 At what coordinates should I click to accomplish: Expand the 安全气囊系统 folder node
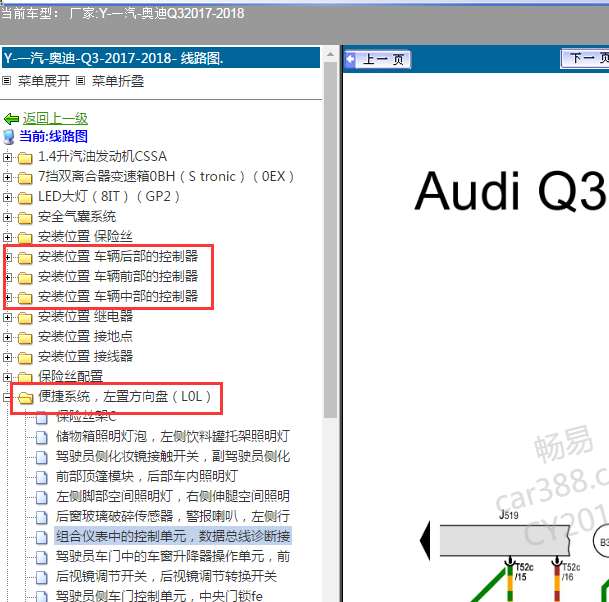pyautogui.click(x=7, y=217)
